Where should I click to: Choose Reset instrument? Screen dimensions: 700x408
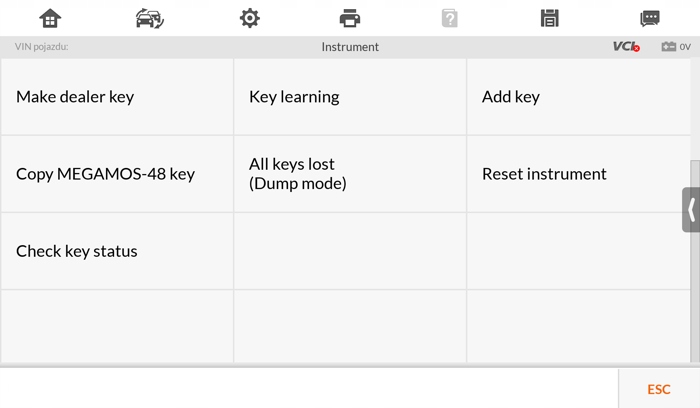578,174
